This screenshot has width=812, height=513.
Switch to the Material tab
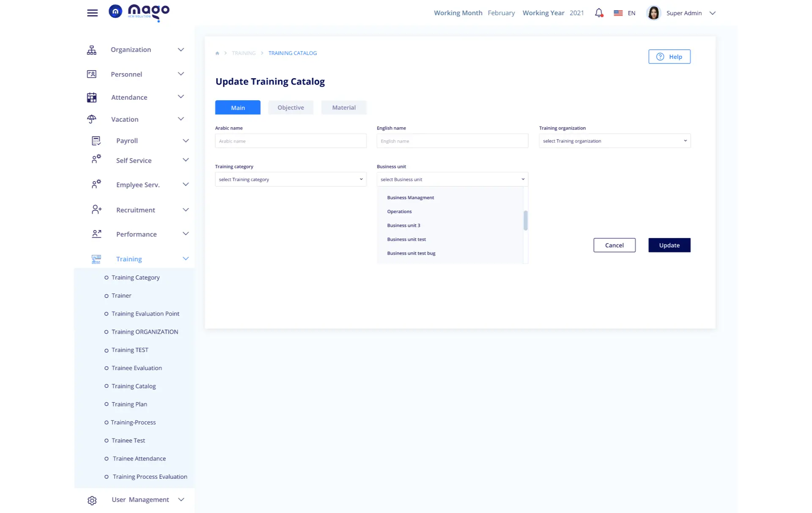[343, 107]
